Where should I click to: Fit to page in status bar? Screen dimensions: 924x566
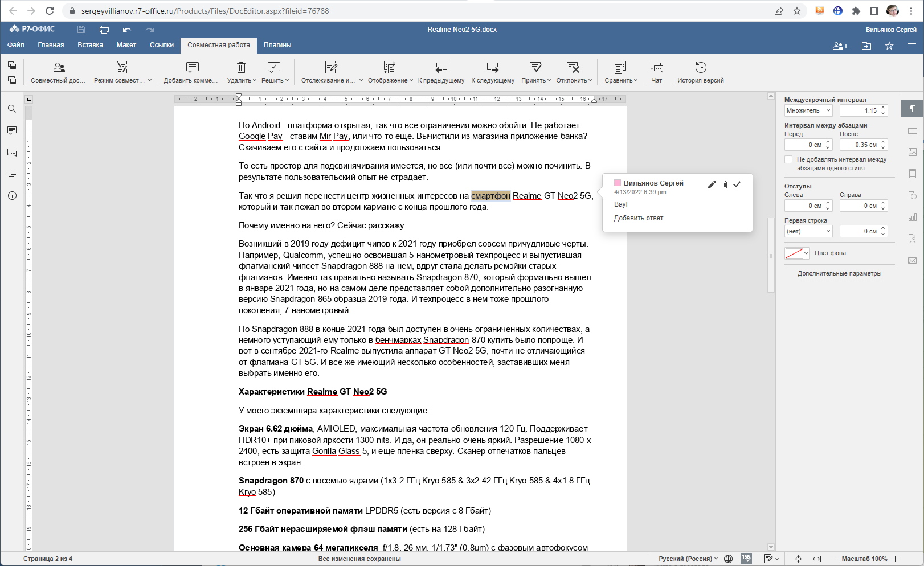click(798, 559)
